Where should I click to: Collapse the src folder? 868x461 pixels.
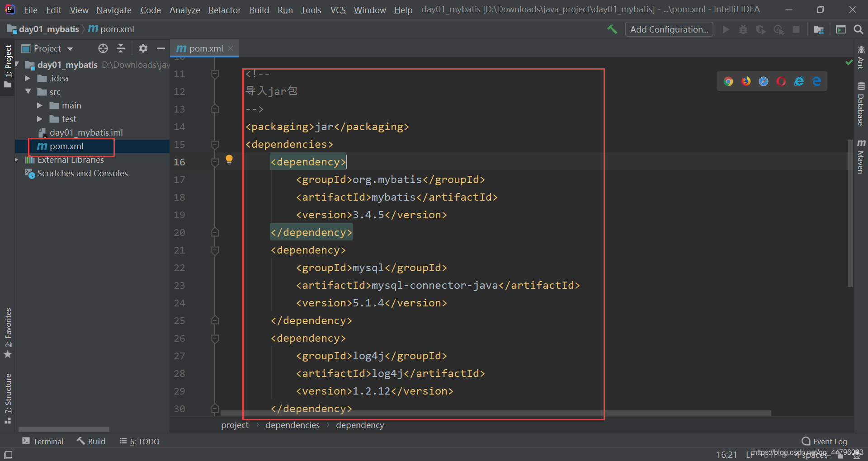click(28, 91)
